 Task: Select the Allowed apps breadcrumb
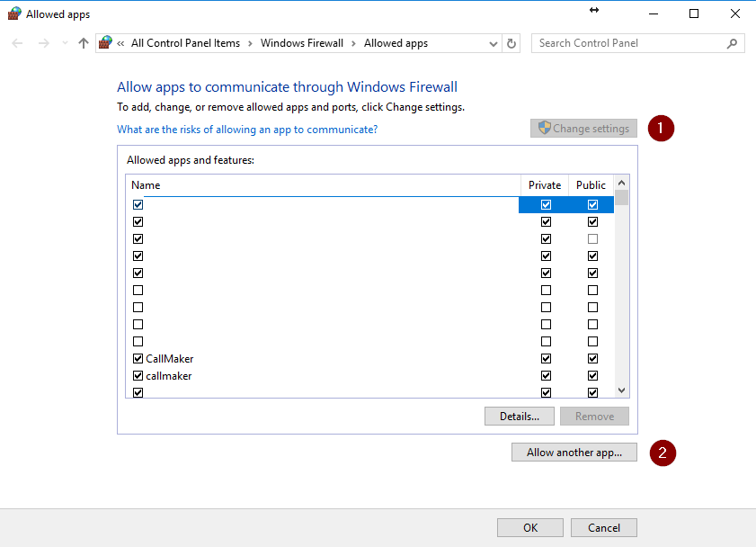pos(396,43)
